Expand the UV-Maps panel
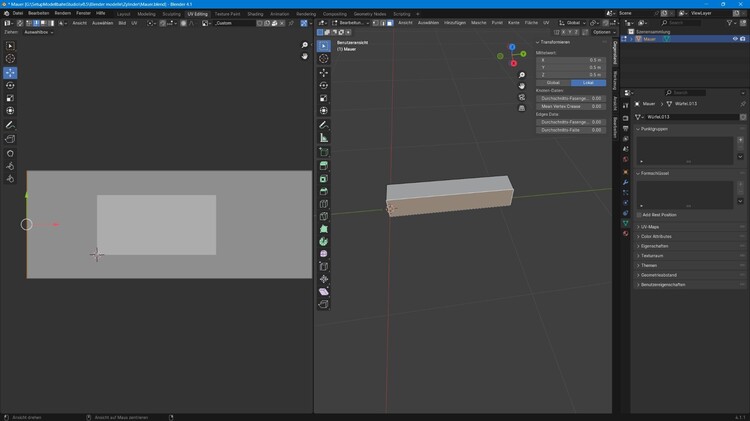750x421 pixels. (x=650, y=227)
